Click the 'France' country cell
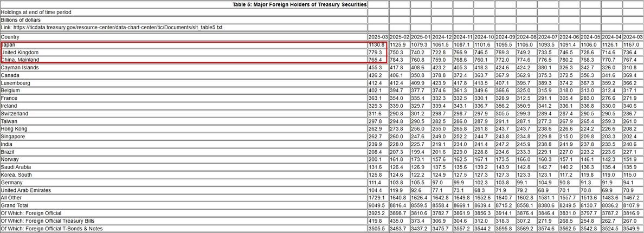The image size is (644, 233). pyautogui.click(x=184, y=98)
